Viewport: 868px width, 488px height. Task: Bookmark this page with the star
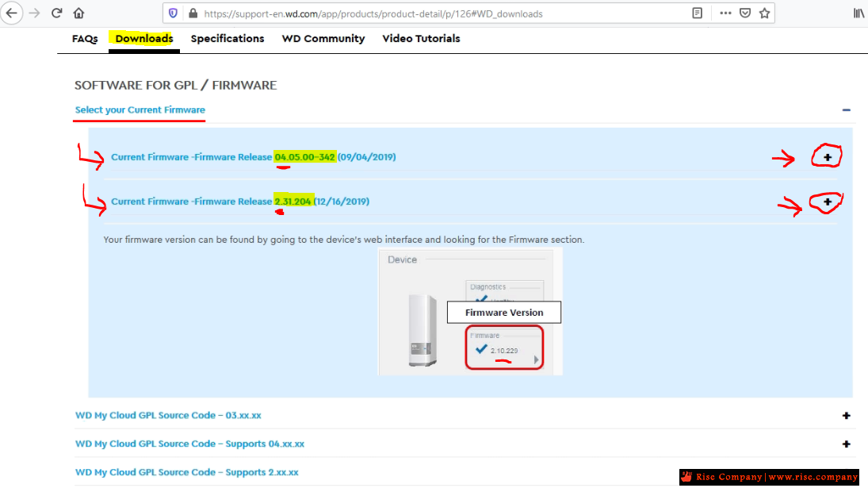764,13
